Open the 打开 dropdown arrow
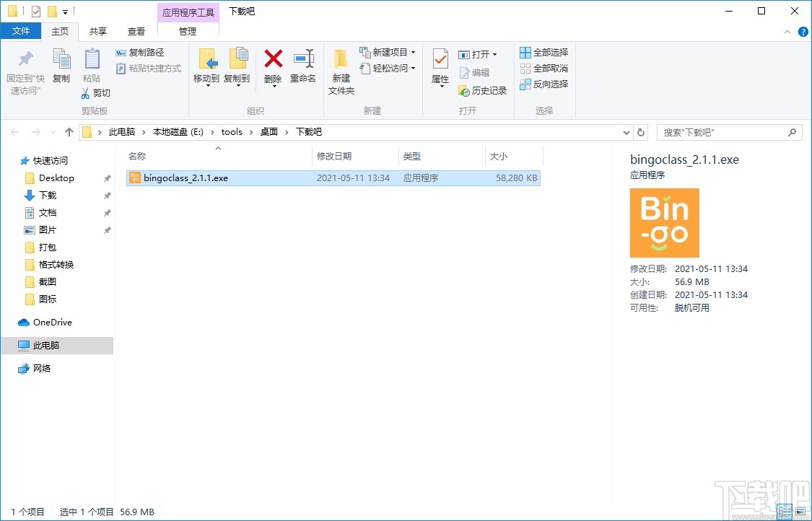 click(496, 53)
